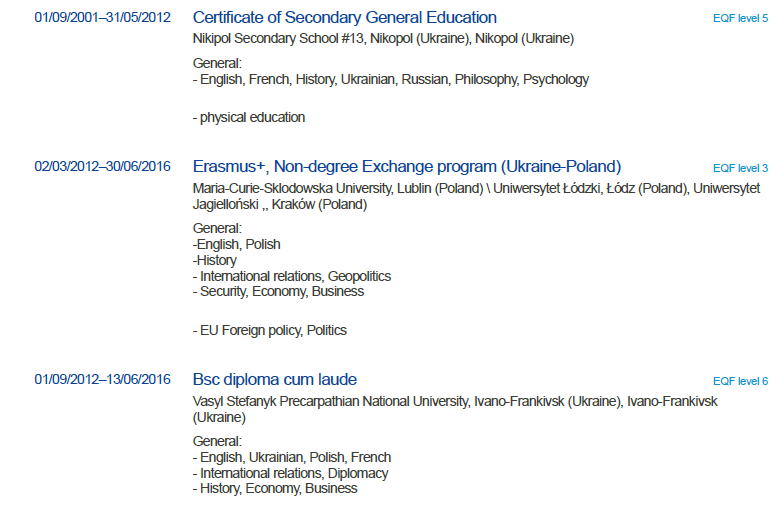Click the Certificate of Secondary General Education heading
The height and width of the screenshot is (516, 784).
point(344,18)
